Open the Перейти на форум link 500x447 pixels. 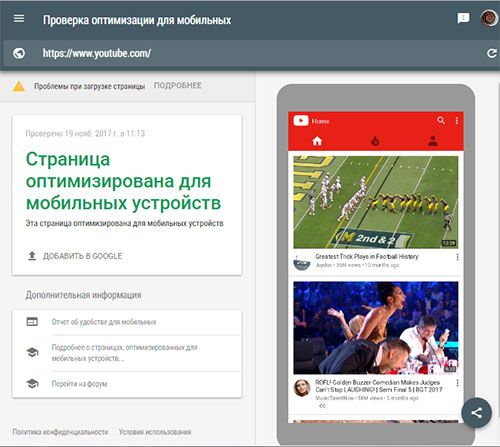[x=79, y=384]
